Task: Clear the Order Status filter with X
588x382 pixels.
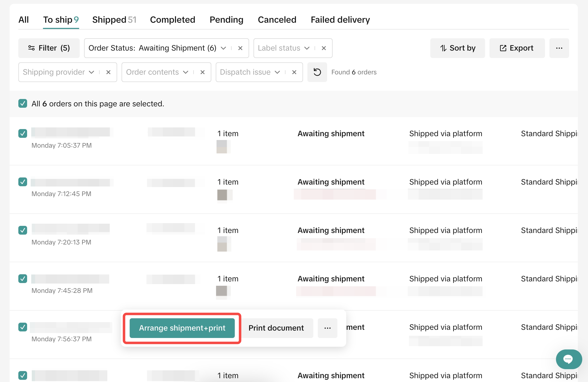Action: click(x=240, y=48)
